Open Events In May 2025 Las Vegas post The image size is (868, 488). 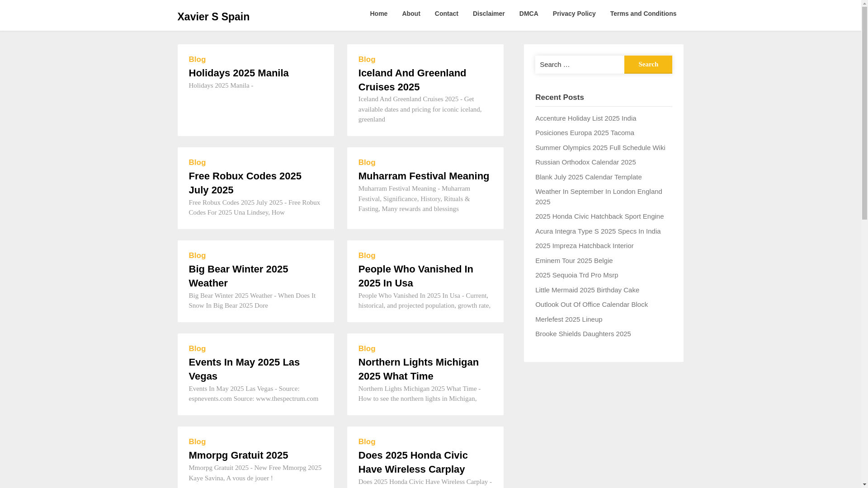click(244, 369)
